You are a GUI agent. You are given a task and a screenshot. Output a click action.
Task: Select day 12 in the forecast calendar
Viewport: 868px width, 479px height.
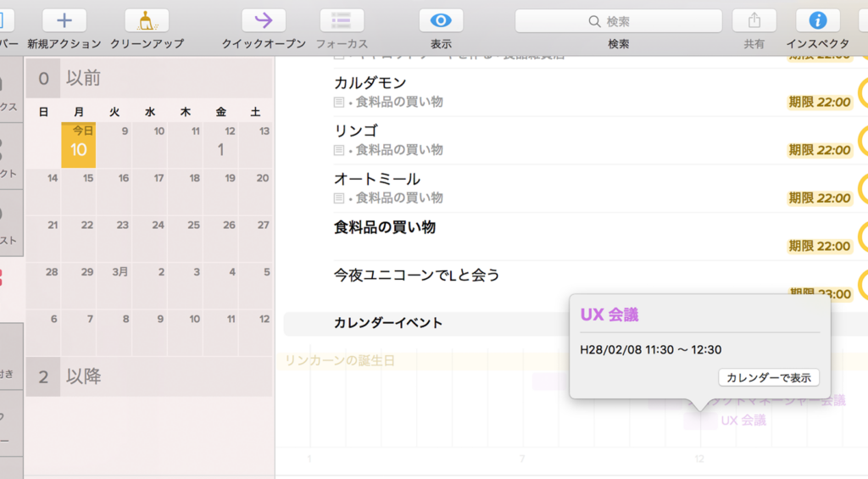pyautogui.click(x=220, y=145)
